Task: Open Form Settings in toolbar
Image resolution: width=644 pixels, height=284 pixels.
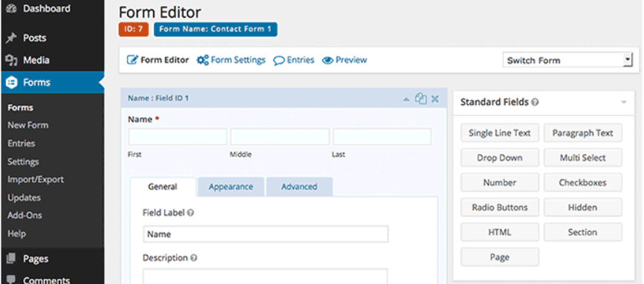Action: pyautogui.click(x=231, y=60)
